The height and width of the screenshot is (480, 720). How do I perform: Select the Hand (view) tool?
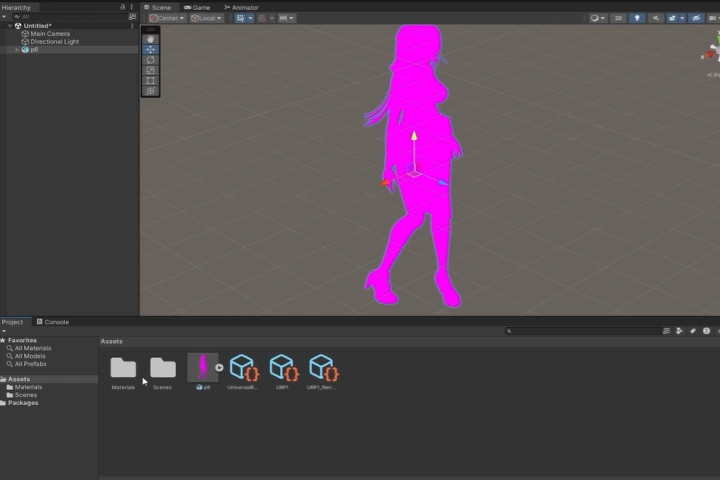[150, 40]
